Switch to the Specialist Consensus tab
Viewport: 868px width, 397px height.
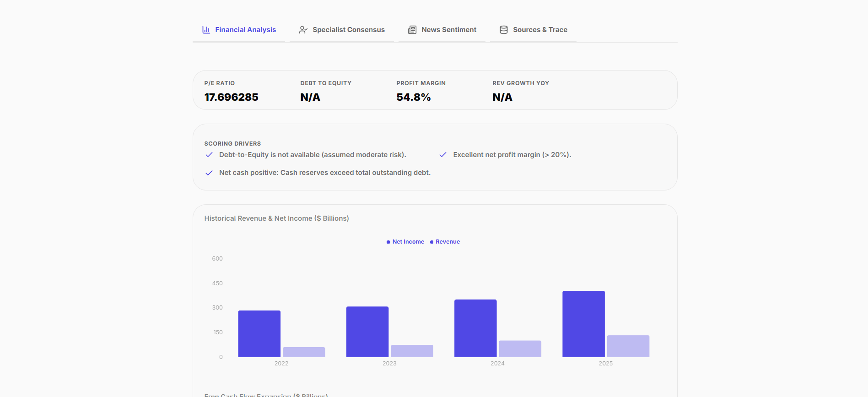(342, 30)
